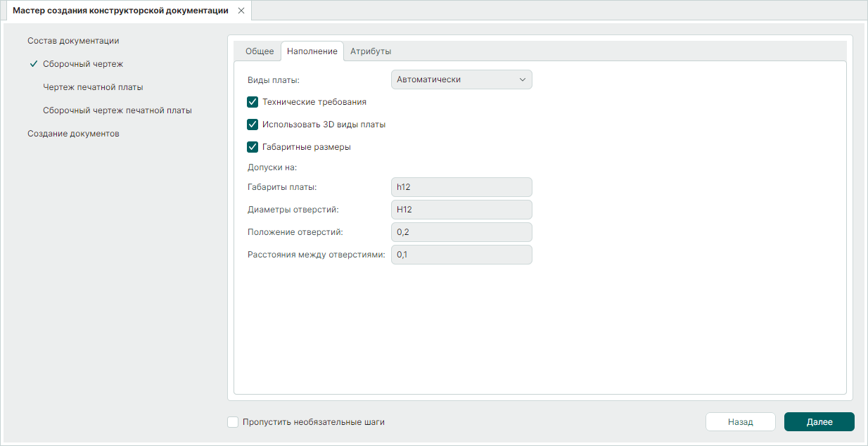
Task: Expand the Виды платы dropdown
Action: pos(461,79)
